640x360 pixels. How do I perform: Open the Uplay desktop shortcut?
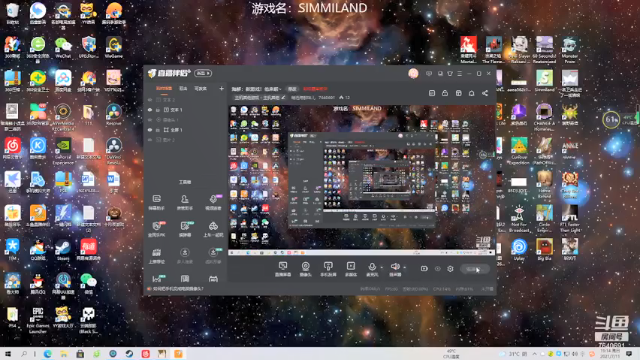pos(519,249)
